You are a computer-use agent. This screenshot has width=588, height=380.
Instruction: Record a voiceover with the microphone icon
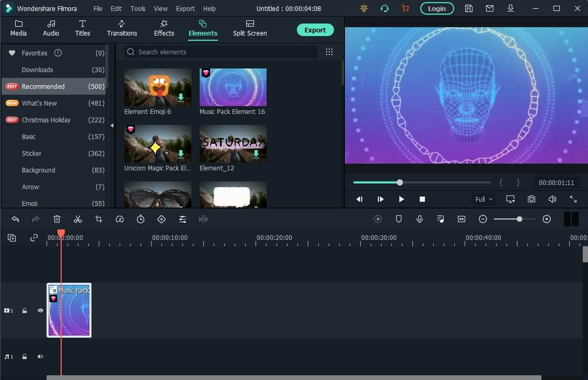point(420,219)
